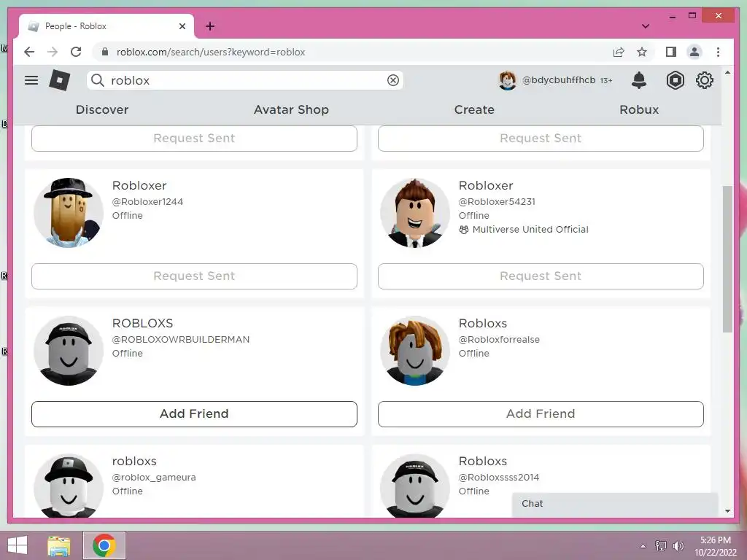Screen dimensions: 747x560
Task: Clear the roblox search text
Action: coord(393,80)
